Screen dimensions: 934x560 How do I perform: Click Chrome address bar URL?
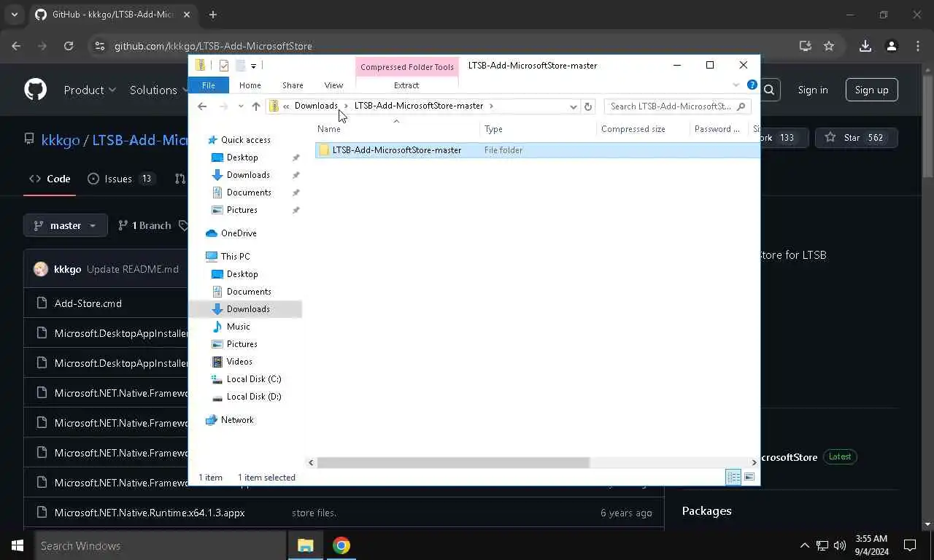point(213,46)
